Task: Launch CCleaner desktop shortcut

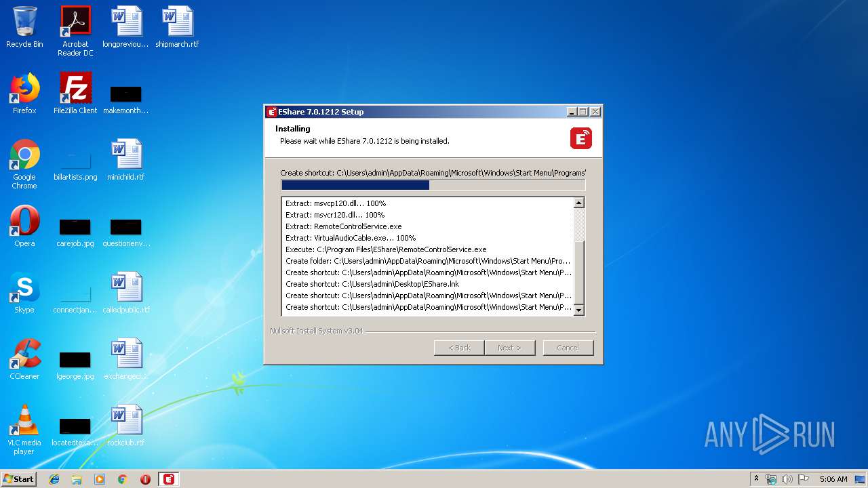Action: 24,359
